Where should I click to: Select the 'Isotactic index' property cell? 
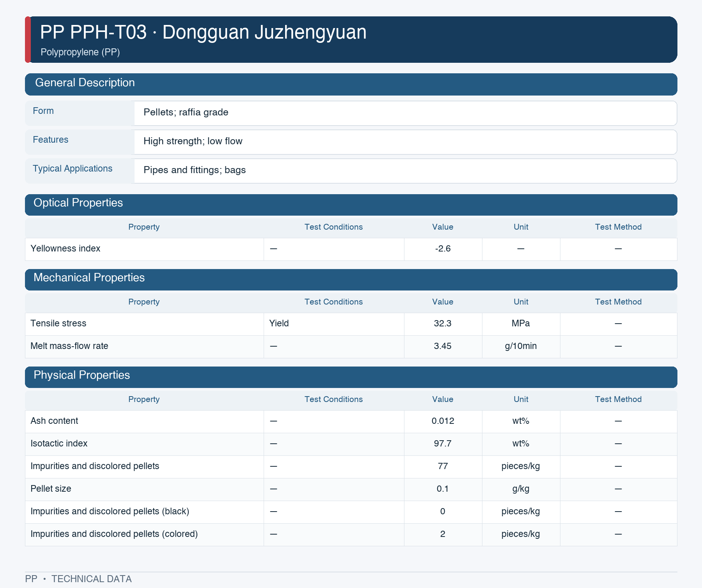[144, 444]
